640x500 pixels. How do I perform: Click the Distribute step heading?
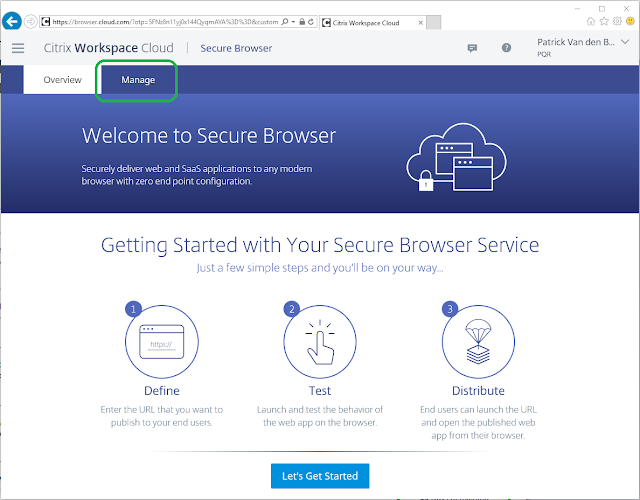478,391
